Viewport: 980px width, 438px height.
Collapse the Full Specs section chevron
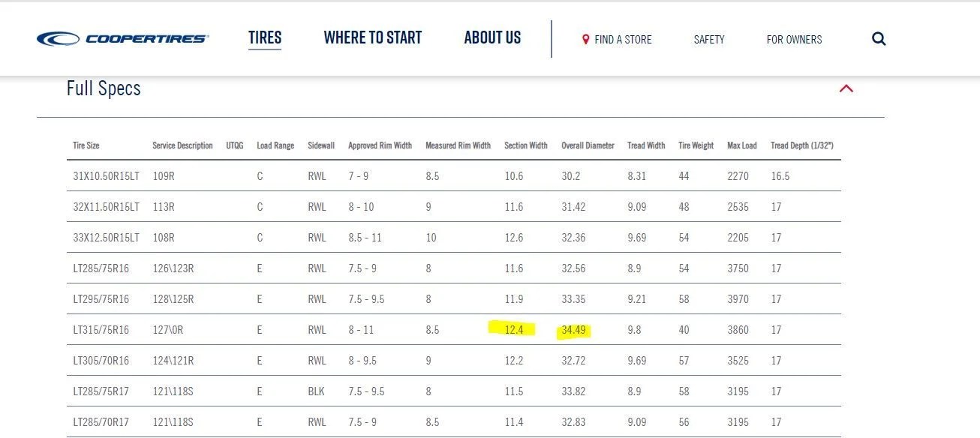click(846, 88)
